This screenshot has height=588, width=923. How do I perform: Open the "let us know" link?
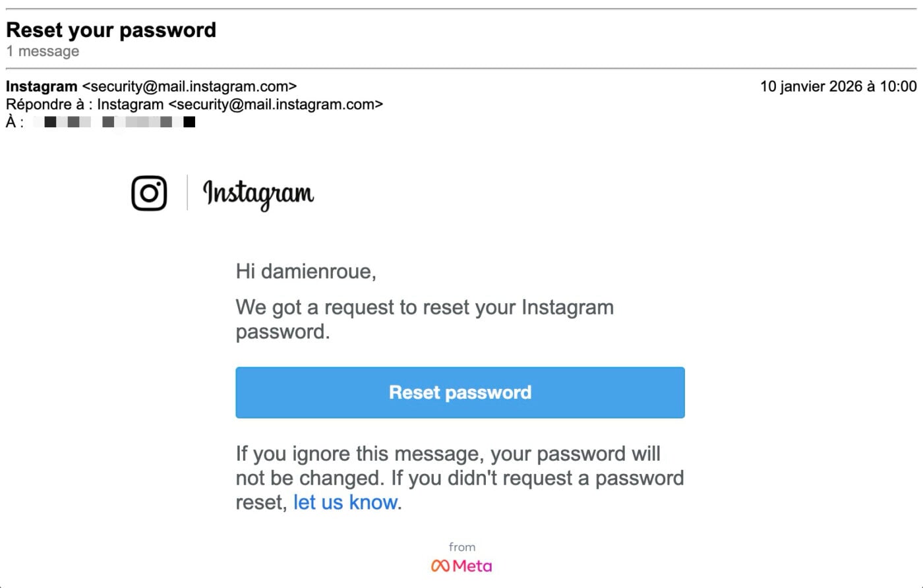[x=345, y=502]
